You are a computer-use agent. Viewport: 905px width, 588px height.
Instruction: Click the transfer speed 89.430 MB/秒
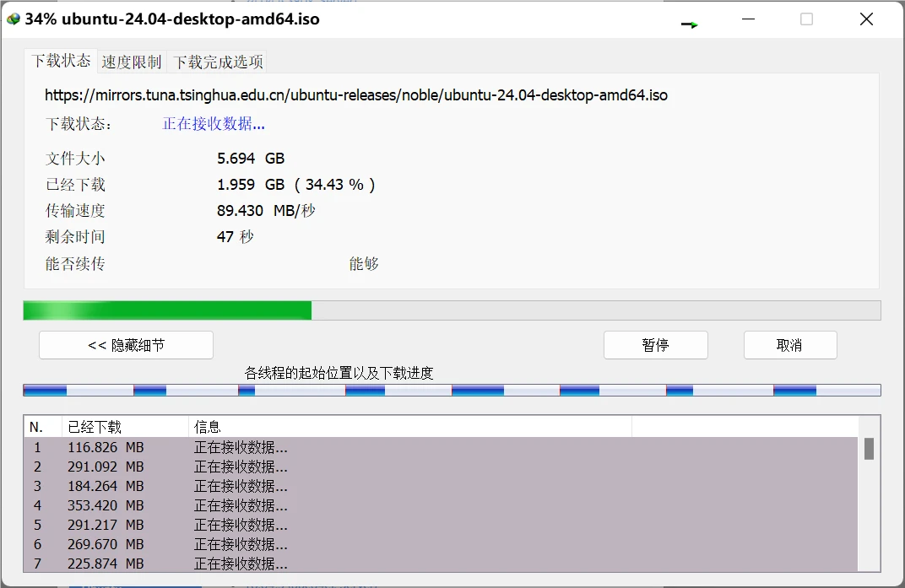point(266,211)
